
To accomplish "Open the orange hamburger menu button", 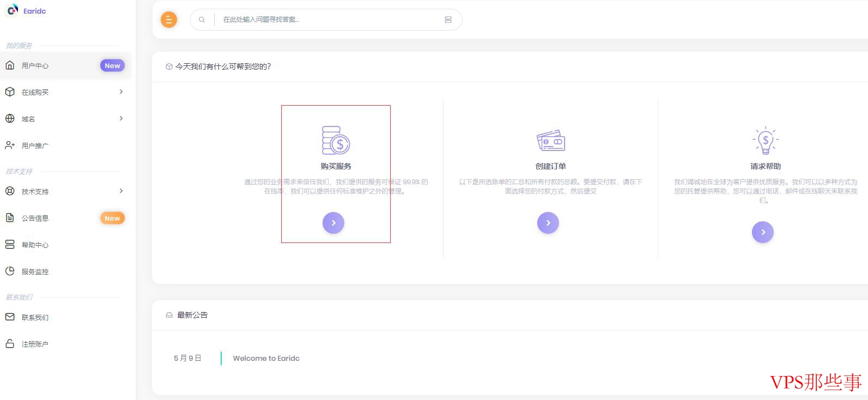I will tap(169, 20).
